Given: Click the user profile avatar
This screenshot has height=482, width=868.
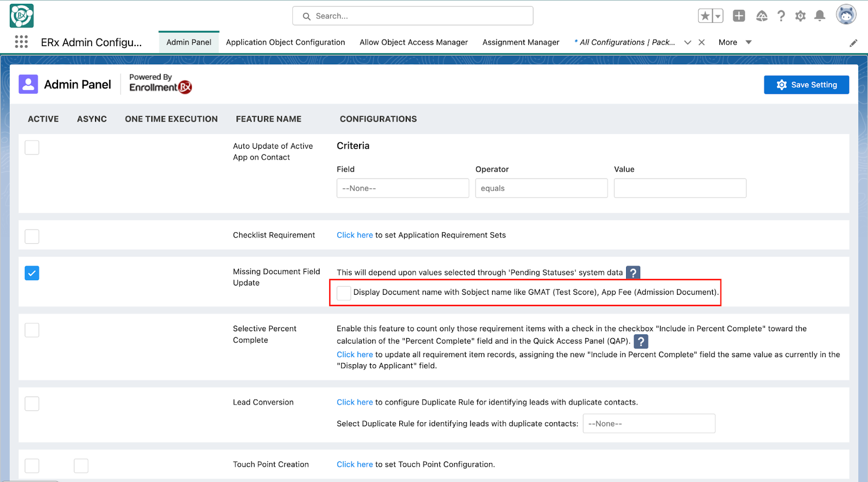Looking at the screenshot, I should 846,15.
